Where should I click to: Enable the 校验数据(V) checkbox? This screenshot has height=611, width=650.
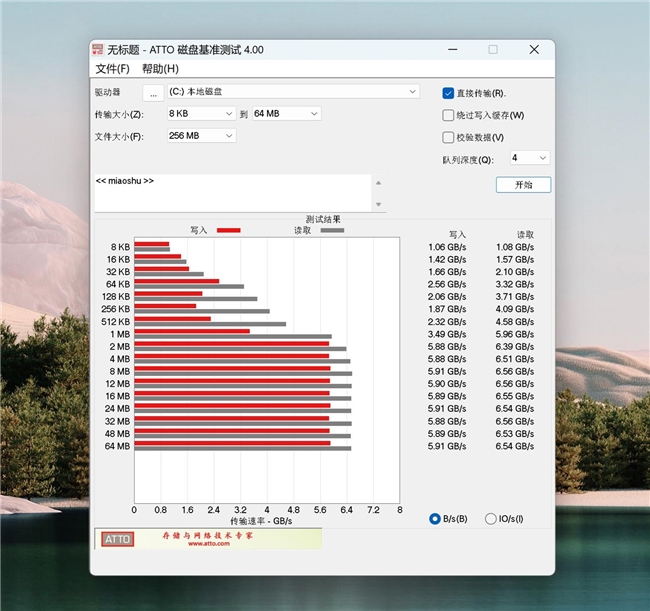click(448, 137)
